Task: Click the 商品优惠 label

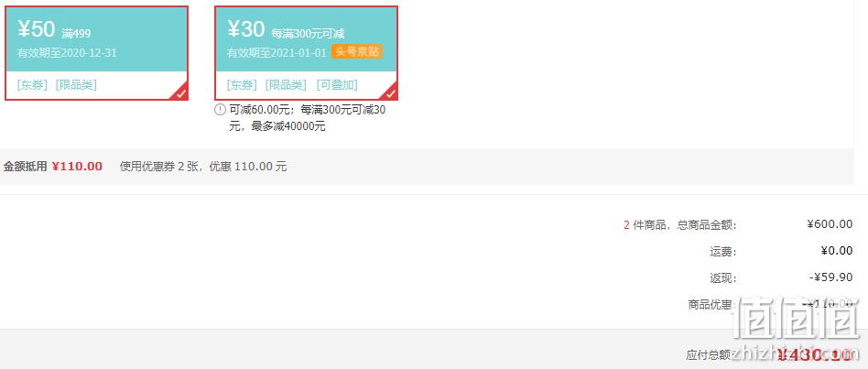Action: pos(712,304)
